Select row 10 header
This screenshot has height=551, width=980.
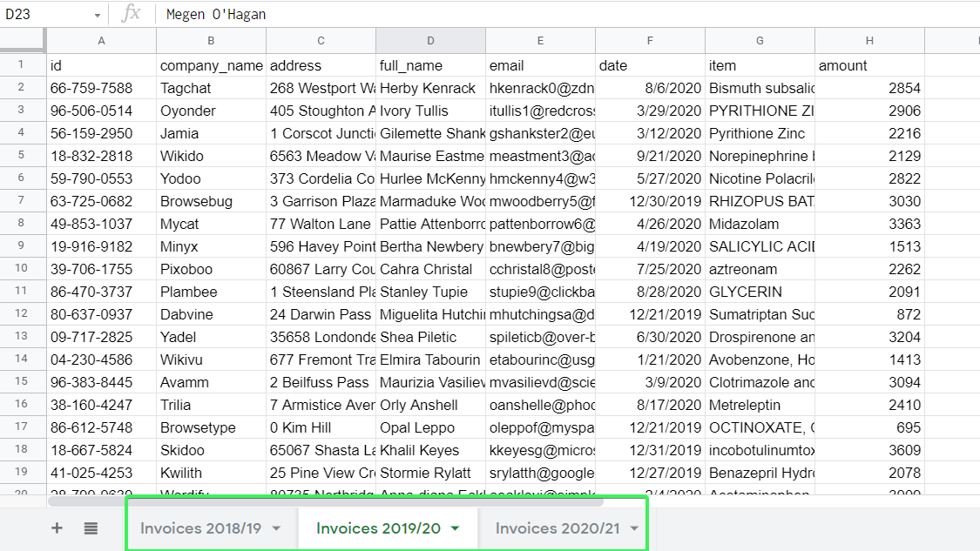pos(24,269)
